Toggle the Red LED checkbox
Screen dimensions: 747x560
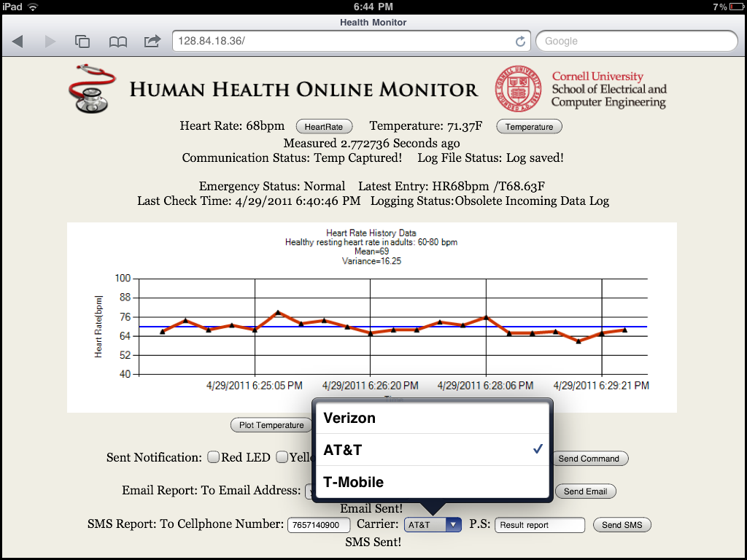214,457
